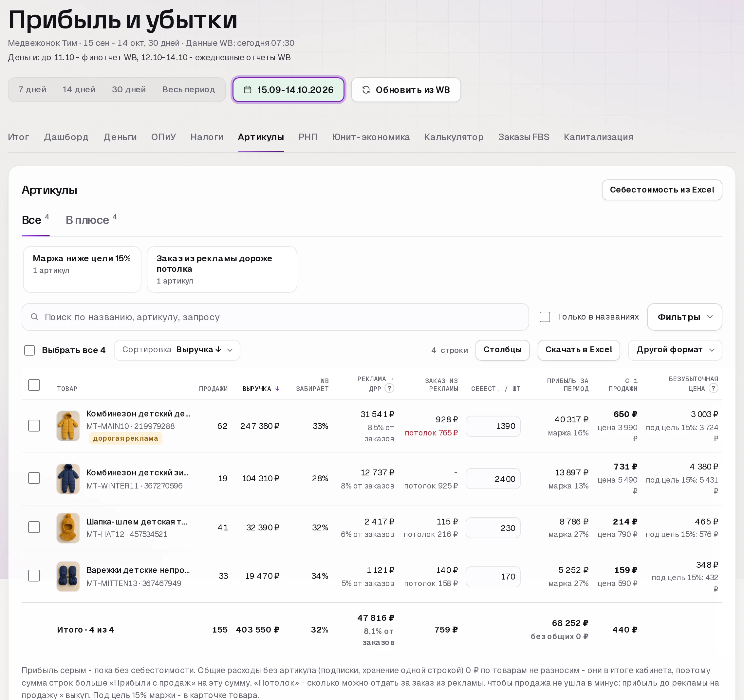This screenshot has width=744, height=700.
Task: Open yellow hat MT-HAT12 thumbnail
Action: click(x=68, y=527)
